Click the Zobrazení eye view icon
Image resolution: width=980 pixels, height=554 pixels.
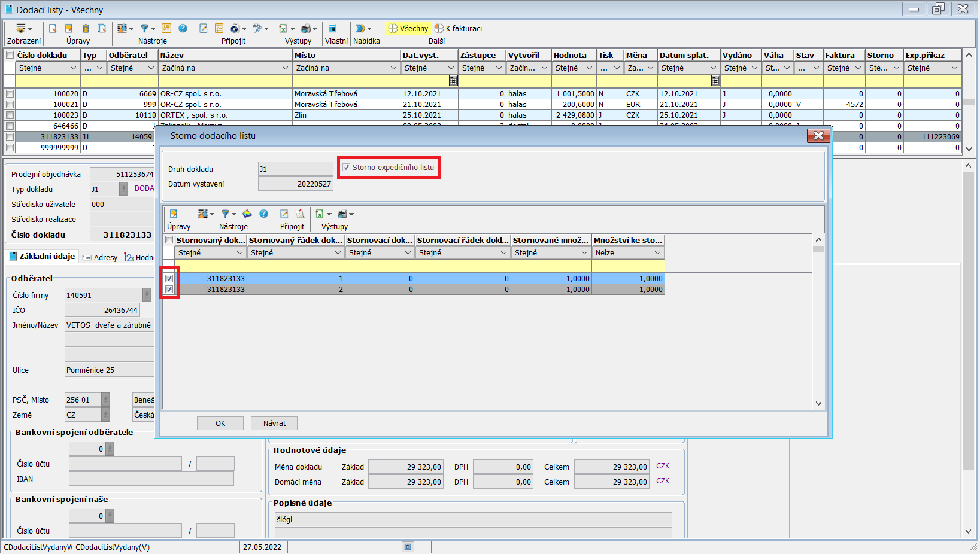tap(21, 28)
